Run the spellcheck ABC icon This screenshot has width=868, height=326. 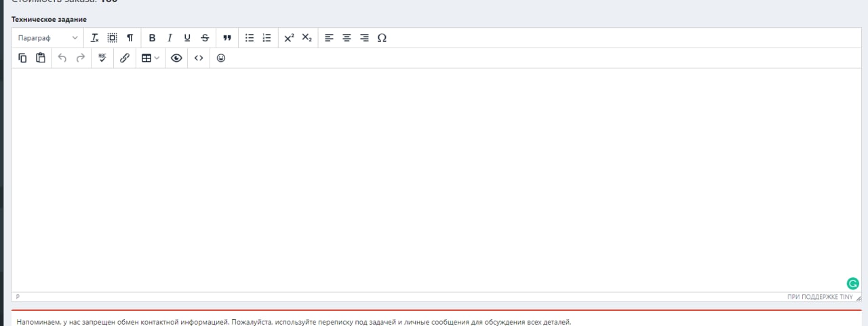click(102, 58)
